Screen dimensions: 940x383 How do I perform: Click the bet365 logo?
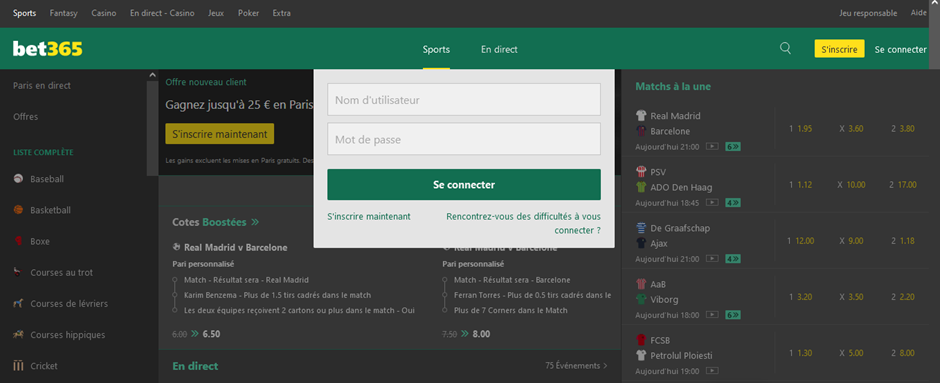pos(47,49)
